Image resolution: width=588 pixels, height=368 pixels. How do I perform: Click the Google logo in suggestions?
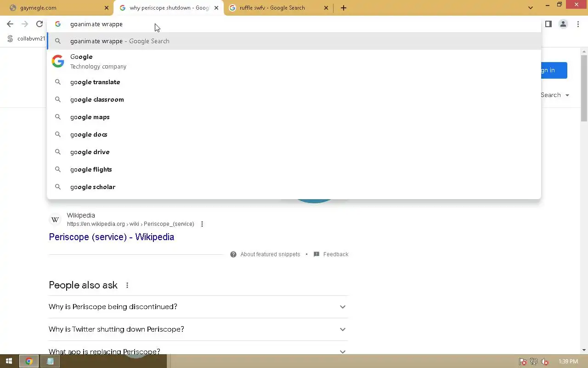(58, 61)
